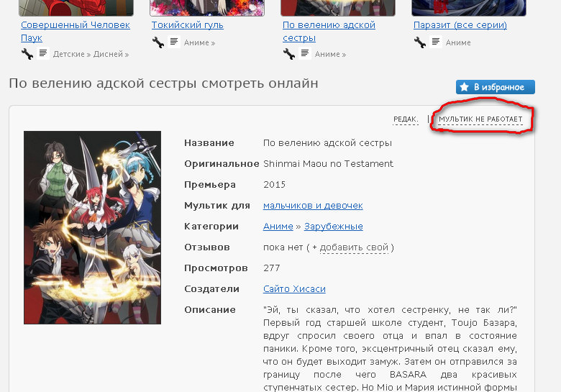Screen dimensions: 561x392
Task: Click Дисней category under Человек Паук
Action: tap(108, 54)
